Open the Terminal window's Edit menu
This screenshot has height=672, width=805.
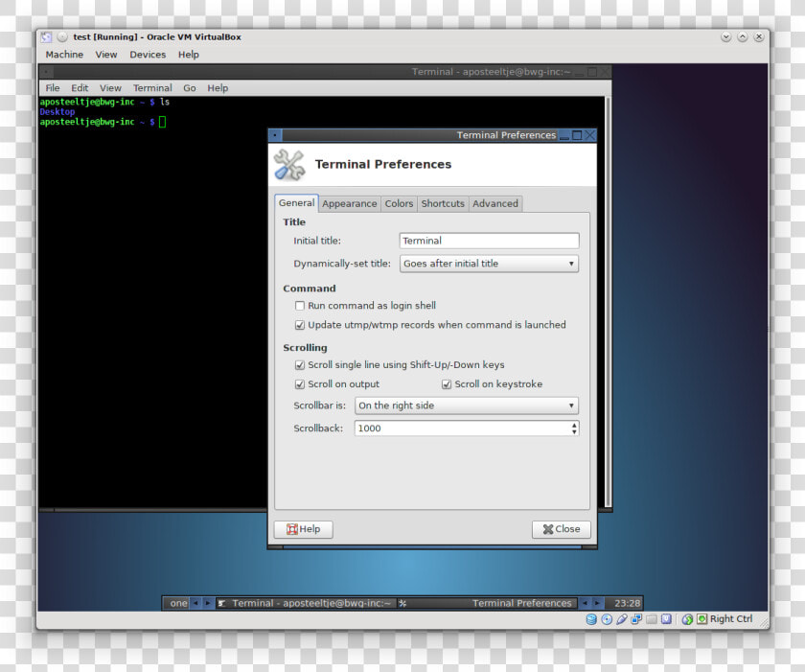(80, 88)
